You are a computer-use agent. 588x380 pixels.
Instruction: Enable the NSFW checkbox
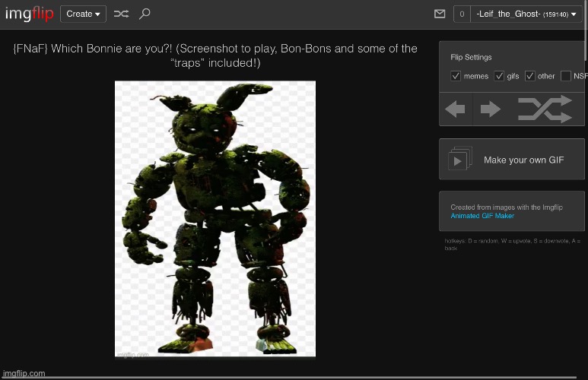tap(565, 76)
